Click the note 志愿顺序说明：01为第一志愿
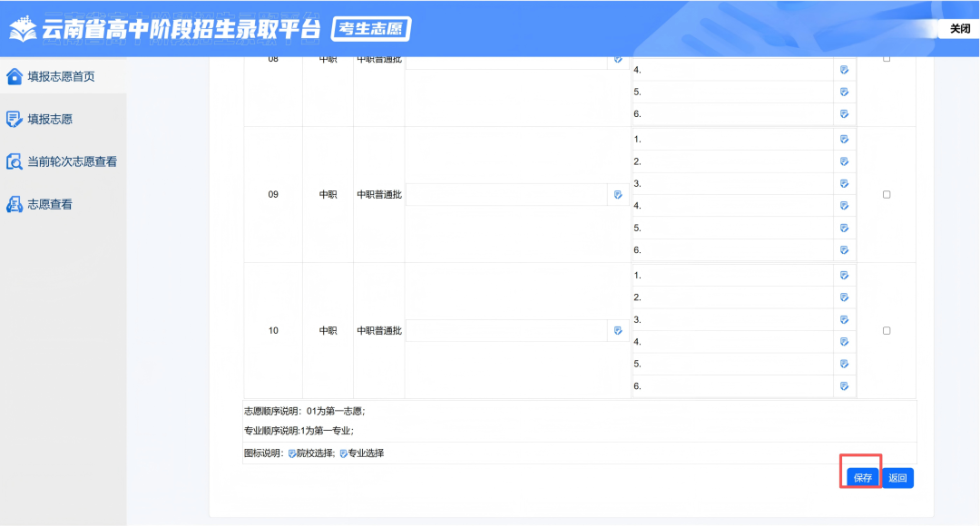The height and width of the screenshot is (526, 980). coord(304,411)
